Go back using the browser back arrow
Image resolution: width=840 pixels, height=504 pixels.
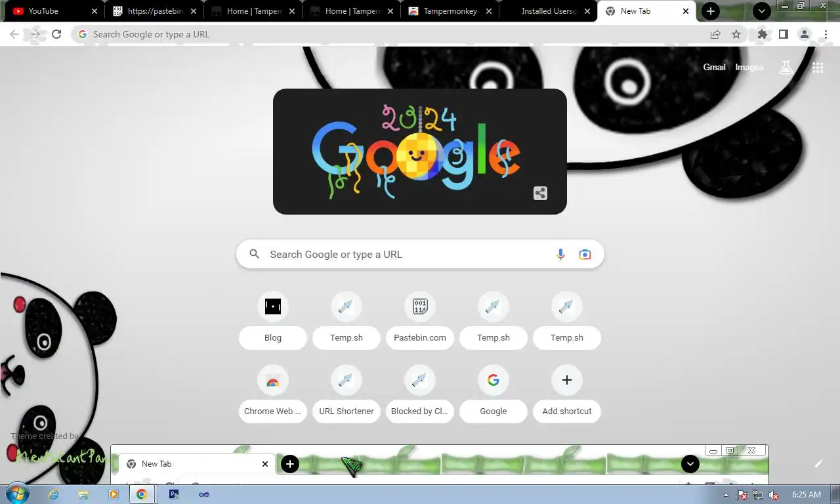14,34
